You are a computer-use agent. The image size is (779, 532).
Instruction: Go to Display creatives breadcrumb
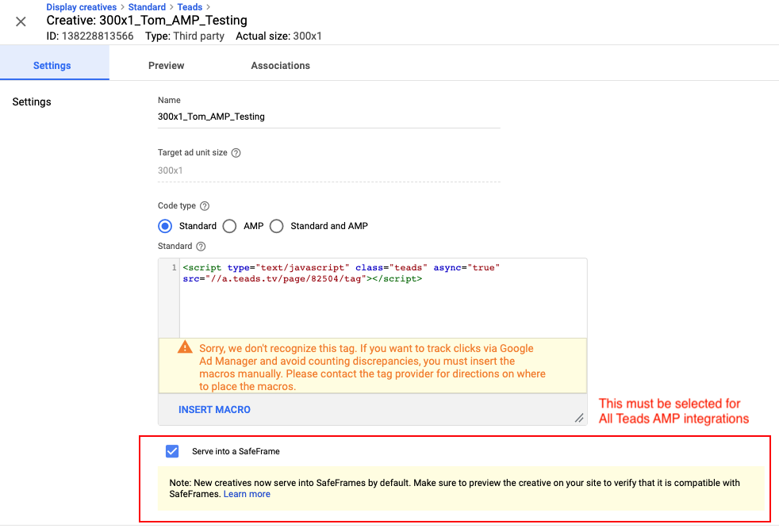click(x=82, y=7)
